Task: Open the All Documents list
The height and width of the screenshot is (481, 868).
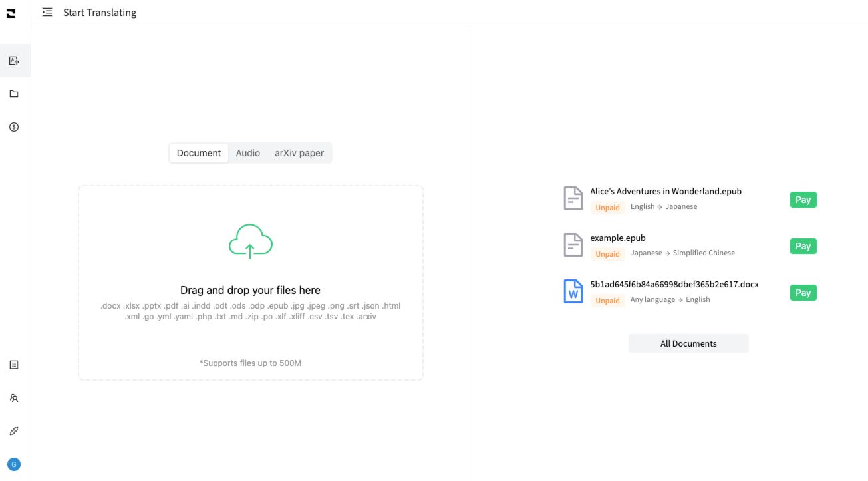Action: click(688, 343)
